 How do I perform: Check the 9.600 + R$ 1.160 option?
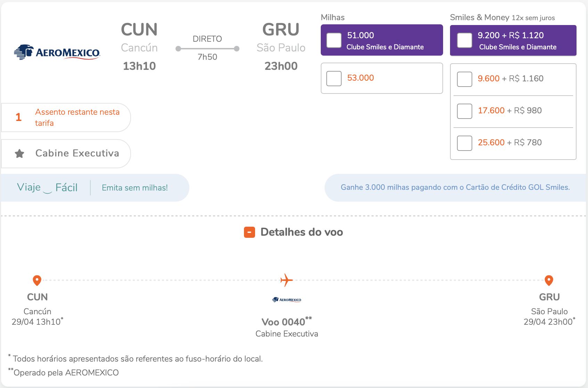pyautogui.click(x=465, y=79)
